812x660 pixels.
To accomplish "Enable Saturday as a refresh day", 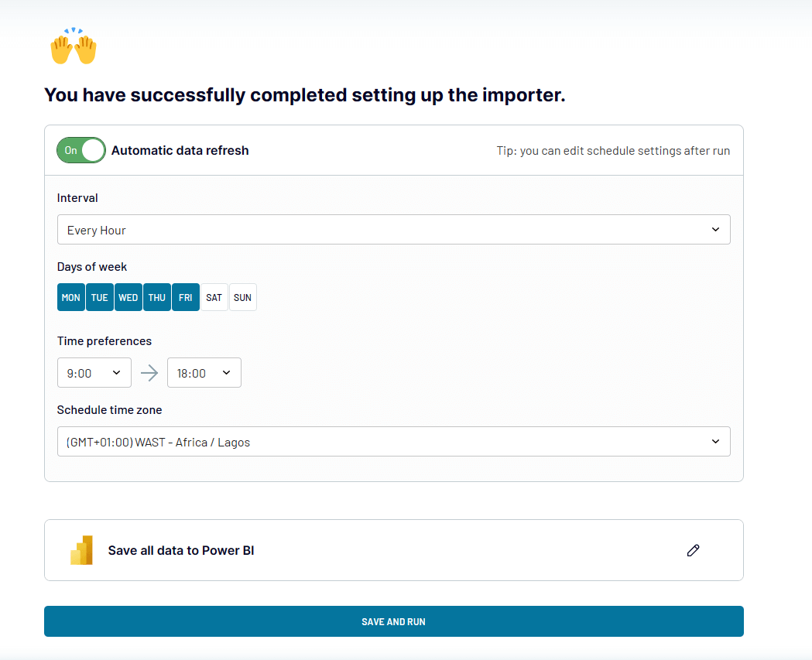I will (x=214, y=297).
